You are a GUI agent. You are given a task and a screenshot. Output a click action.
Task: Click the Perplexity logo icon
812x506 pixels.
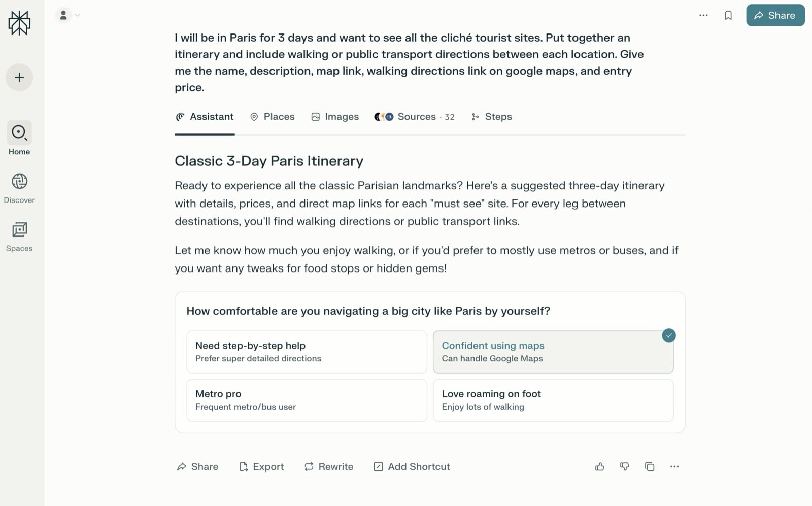coord(19,23)
